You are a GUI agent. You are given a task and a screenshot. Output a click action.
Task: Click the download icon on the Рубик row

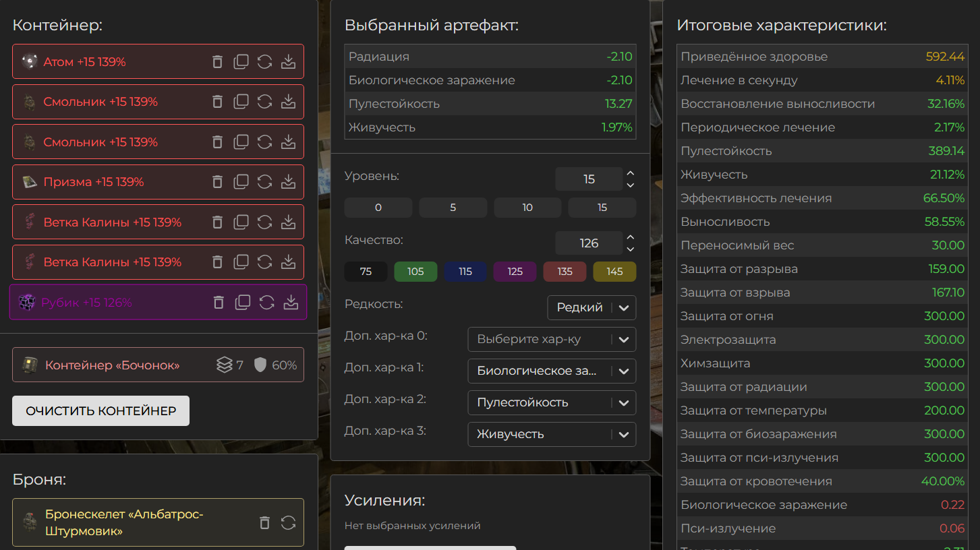291,303
